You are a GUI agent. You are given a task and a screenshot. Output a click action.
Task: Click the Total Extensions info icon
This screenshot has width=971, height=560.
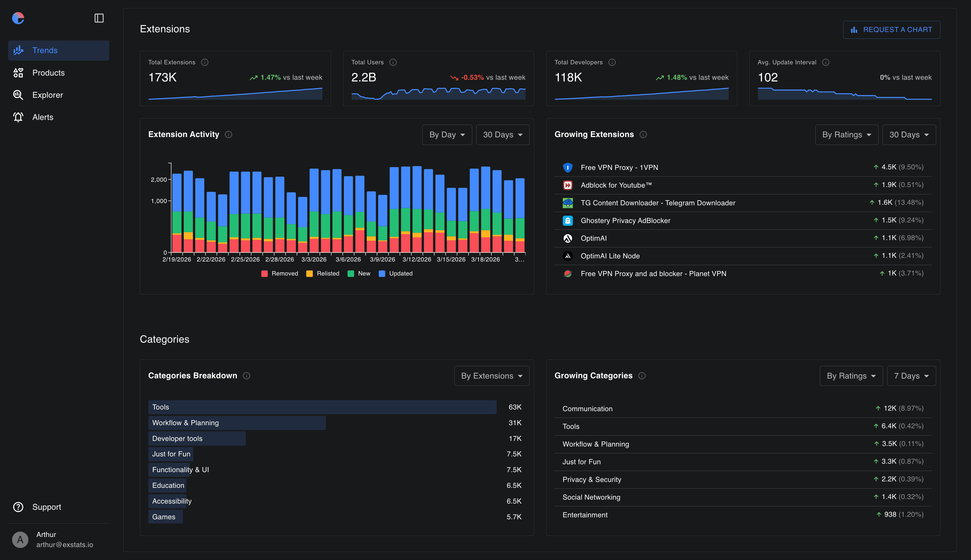(x=205, y=62)
